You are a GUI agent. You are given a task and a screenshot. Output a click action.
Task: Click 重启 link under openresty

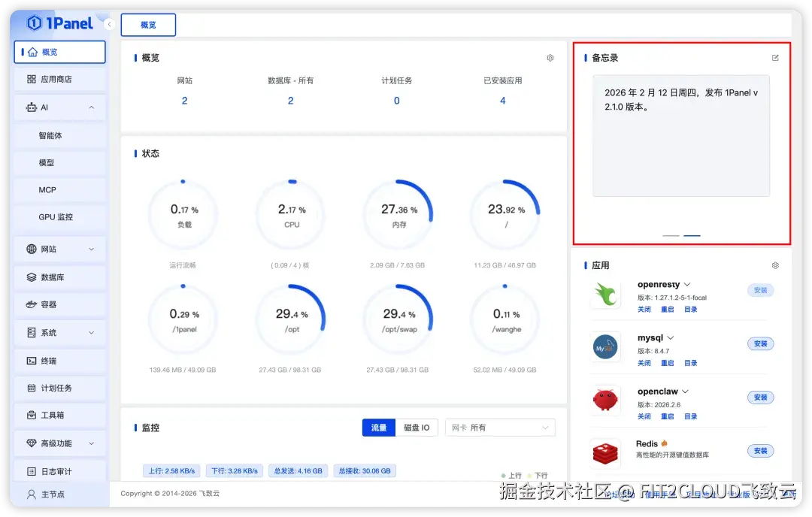(x=668, y=310)
